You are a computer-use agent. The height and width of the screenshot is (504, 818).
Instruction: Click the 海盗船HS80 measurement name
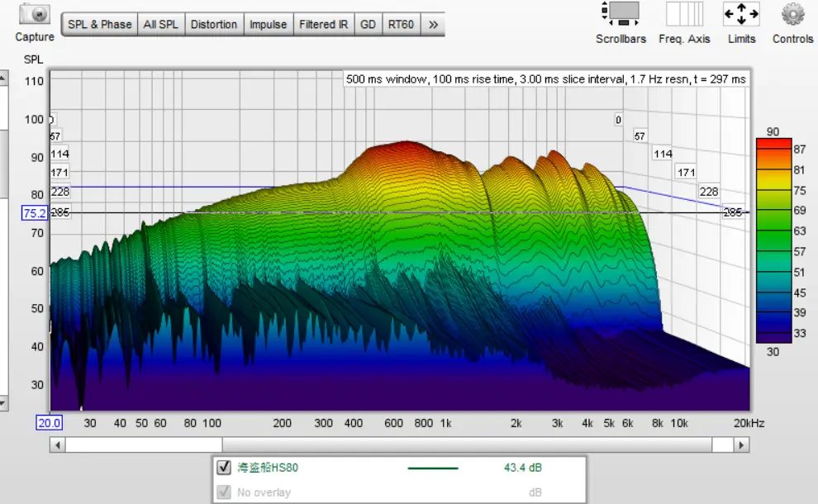pyautogui.click(x=268, y=468)
